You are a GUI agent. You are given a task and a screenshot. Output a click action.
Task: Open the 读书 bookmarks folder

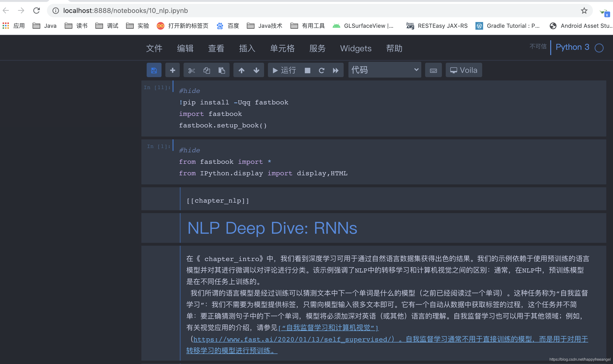pyautogui.click(x=76, y=26)
